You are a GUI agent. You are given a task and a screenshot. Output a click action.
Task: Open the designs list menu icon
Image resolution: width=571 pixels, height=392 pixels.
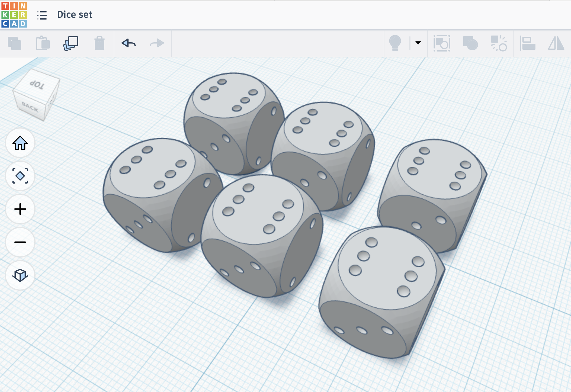42,15
